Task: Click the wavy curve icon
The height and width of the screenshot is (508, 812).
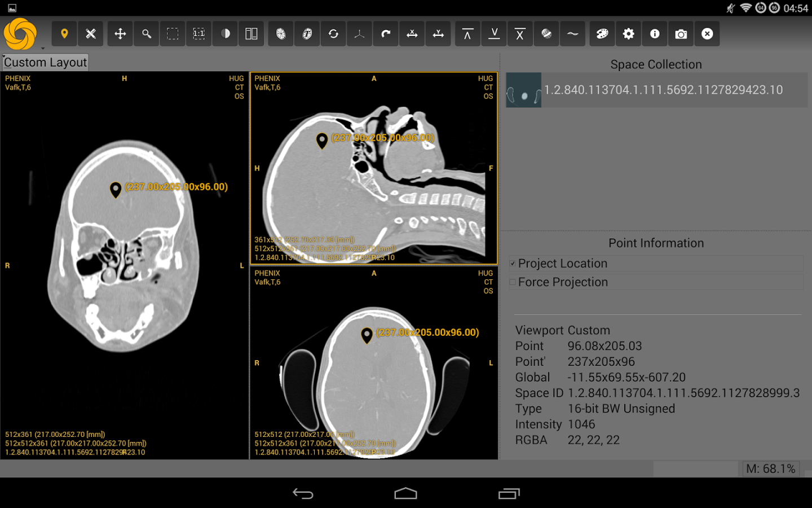Action: (x=573, y=34)
